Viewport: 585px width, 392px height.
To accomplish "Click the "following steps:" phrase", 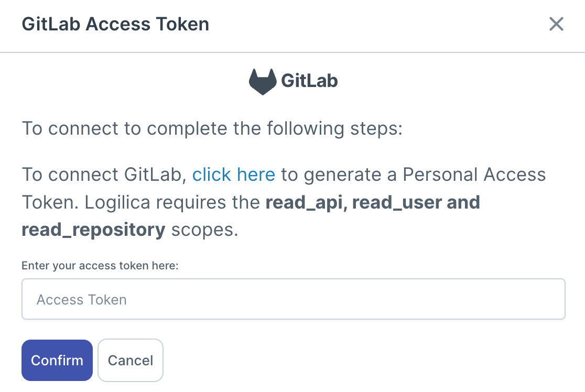I will [x=337, y=128].
